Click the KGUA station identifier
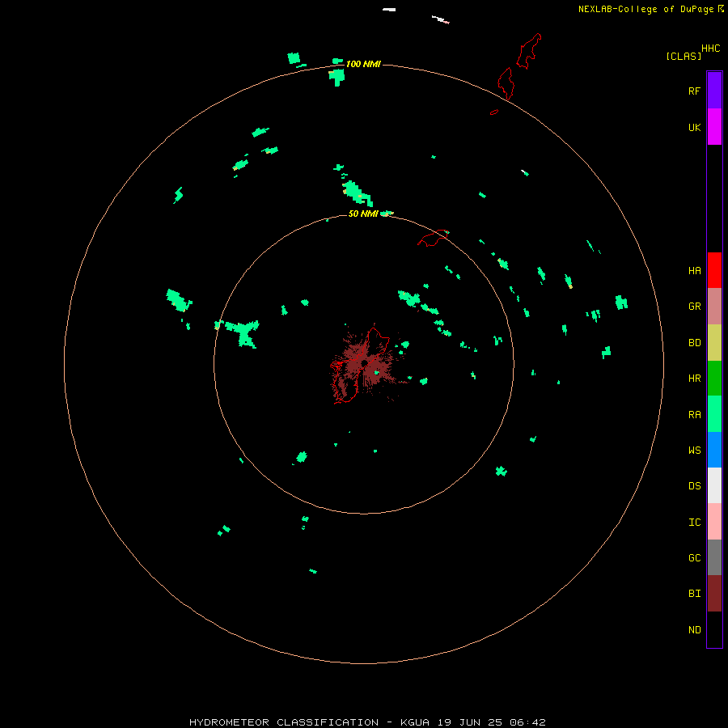 415,722
